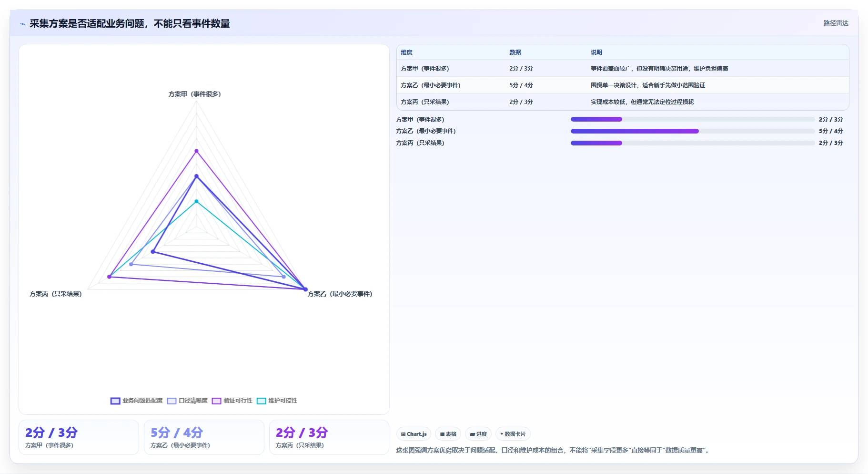Click the Chart.js tag
Viewport: 868px width, 474px height.
414,434
